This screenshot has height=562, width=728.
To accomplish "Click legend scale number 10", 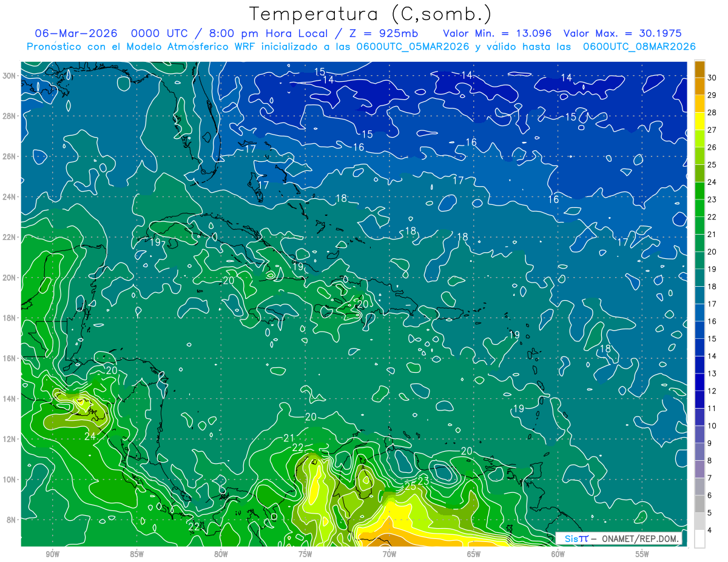I will tap(712, 426).
